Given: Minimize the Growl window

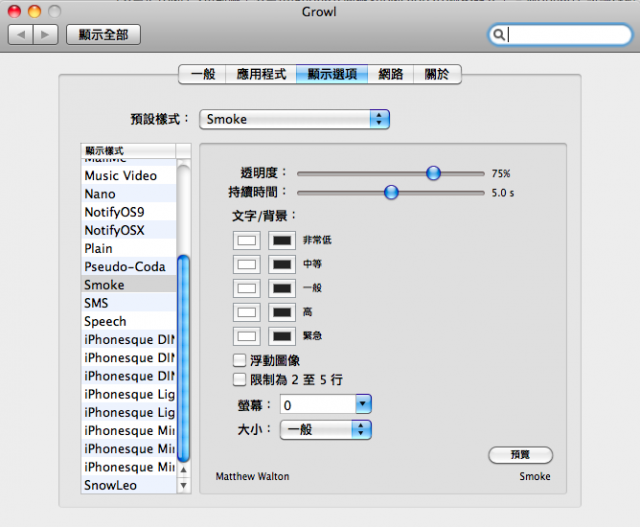Looking at the screenshot, I should tap(34, 11).
